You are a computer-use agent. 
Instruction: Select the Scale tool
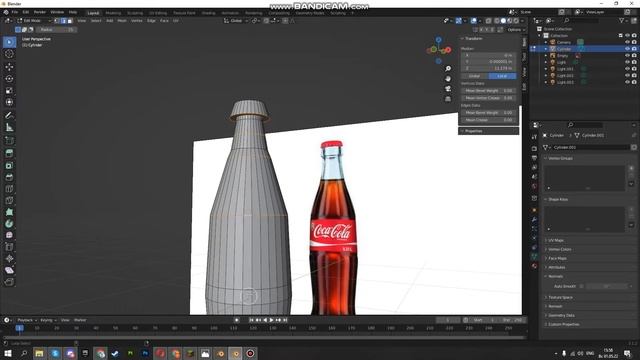tap(9, 90)
